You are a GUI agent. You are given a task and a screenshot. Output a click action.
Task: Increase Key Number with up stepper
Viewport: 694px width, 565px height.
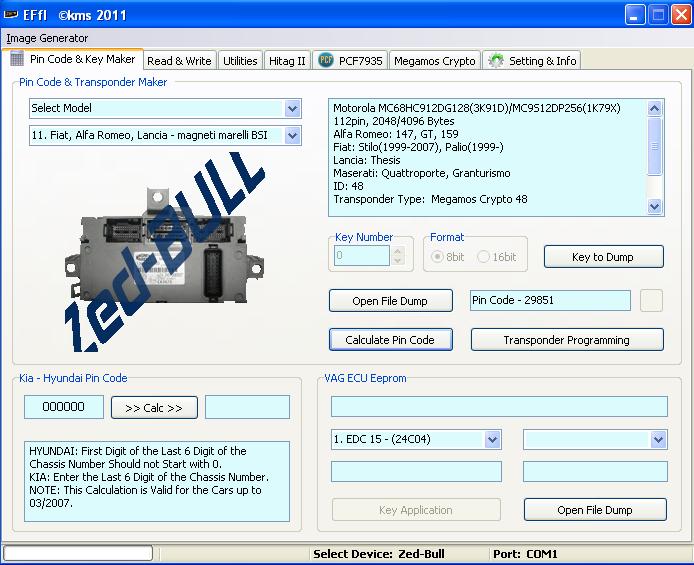(397, 251)
